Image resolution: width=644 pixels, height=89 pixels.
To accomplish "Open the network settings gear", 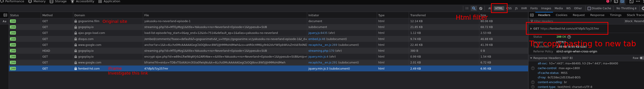I will click(642, 8).
